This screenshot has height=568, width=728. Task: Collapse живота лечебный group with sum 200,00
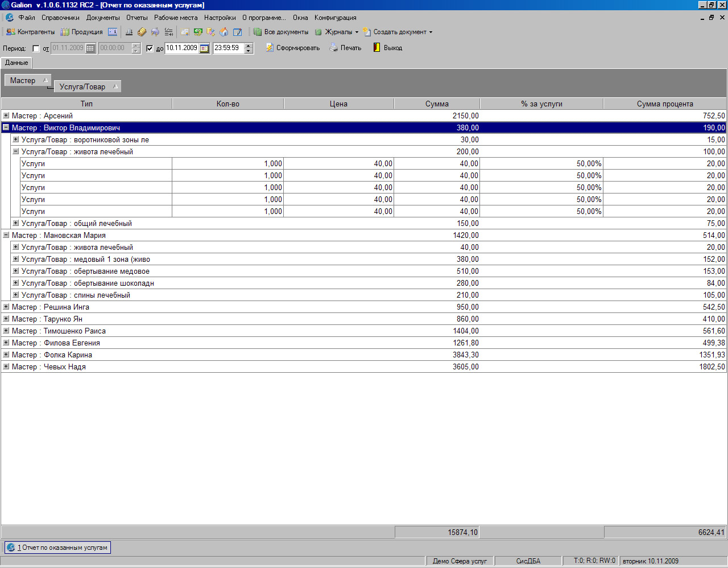coord(16,151)
